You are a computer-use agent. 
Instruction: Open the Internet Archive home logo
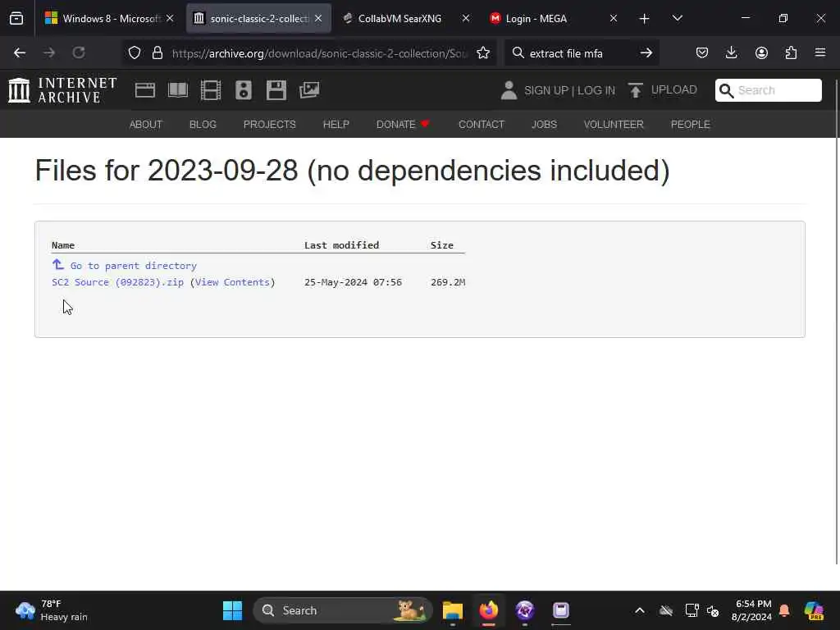point(62,90)
